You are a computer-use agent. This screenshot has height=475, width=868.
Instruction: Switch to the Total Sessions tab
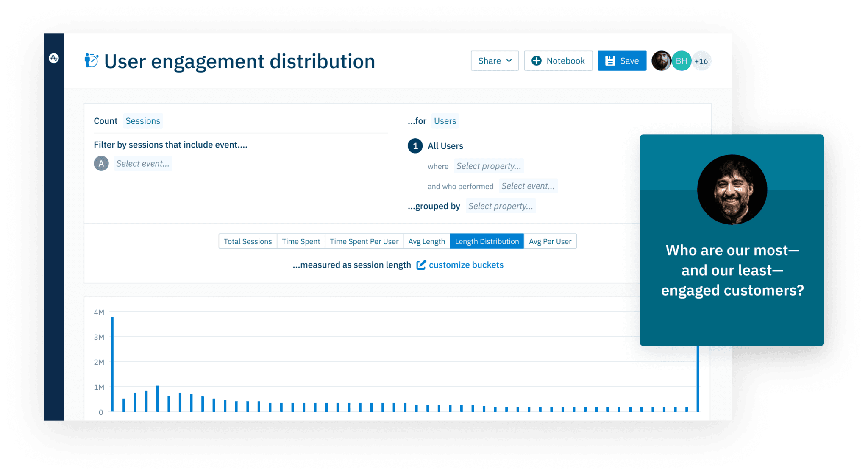(x=248, y=241)
